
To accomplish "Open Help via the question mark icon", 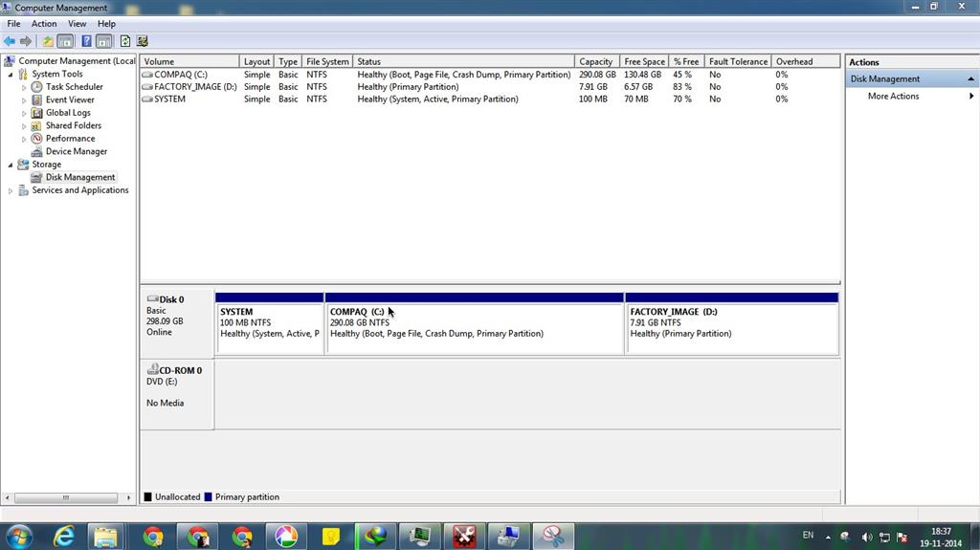I will click(86, 41).
